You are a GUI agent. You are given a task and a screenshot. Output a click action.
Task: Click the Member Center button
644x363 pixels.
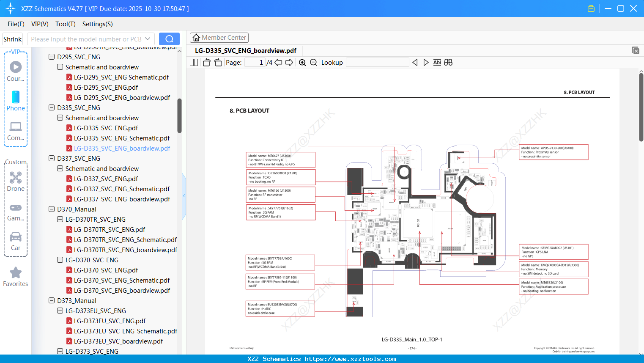[219, 37]
